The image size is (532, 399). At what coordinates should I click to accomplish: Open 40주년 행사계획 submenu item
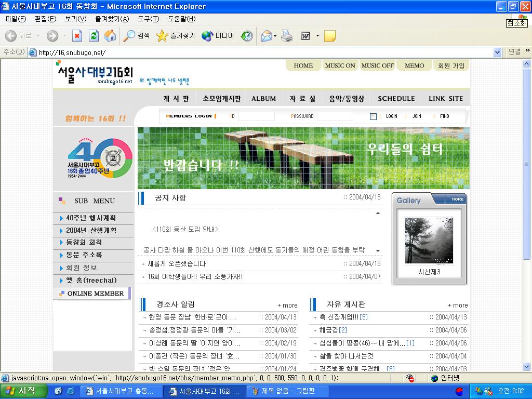coord(91,218)
